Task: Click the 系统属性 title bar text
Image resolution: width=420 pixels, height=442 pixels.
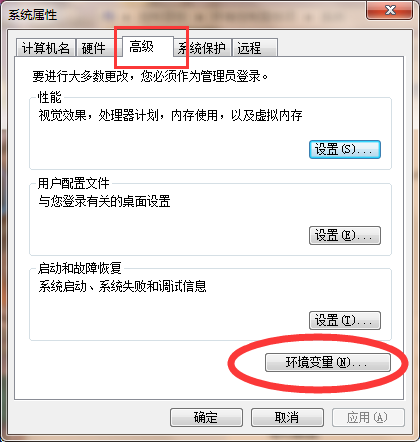Action: coord(33,15)
